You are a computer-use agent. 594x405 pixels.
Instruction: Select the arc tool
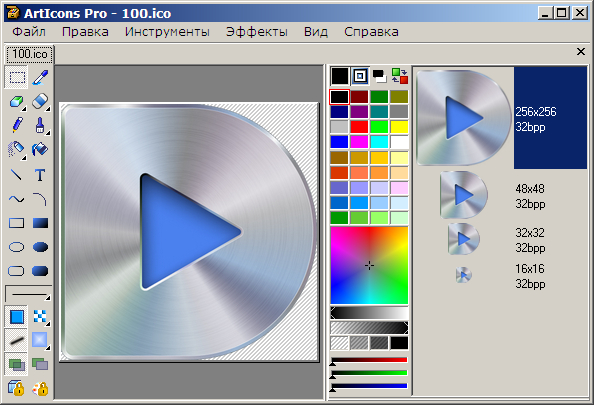click(40, 199)
